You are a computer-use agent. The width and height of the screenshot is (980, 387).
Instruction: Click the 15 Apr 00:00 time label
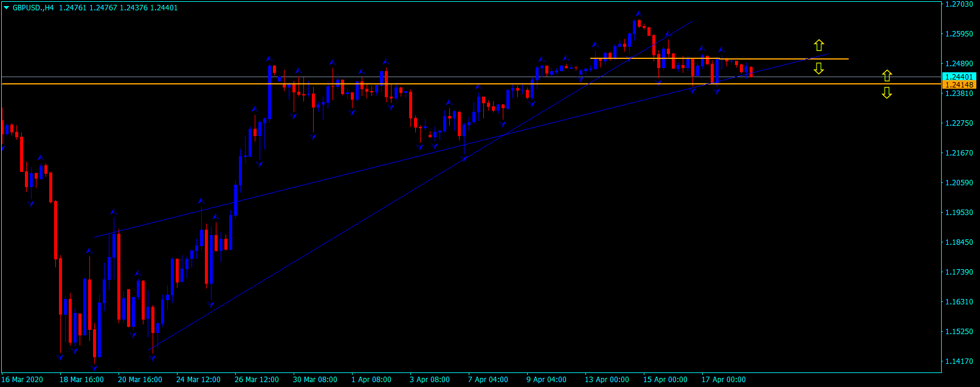[665, 380]
